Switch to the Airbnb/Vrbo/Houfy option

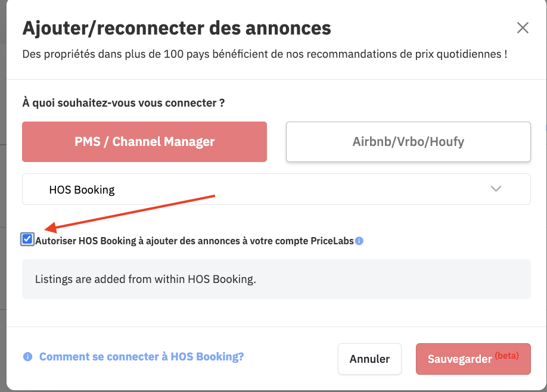(408, 142)
